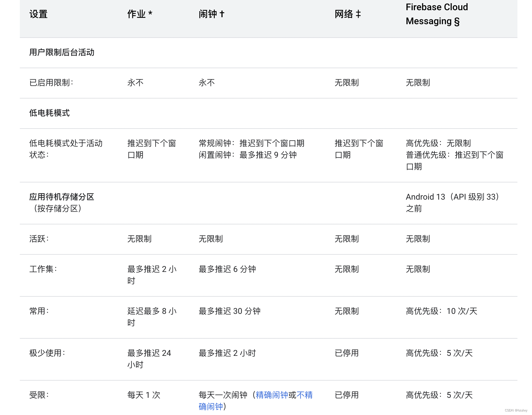This screenshot has height=415, width=532.
Task: Click 无限制 in 已启用限制 row Firebase column
Action: [x=418, y=83]
